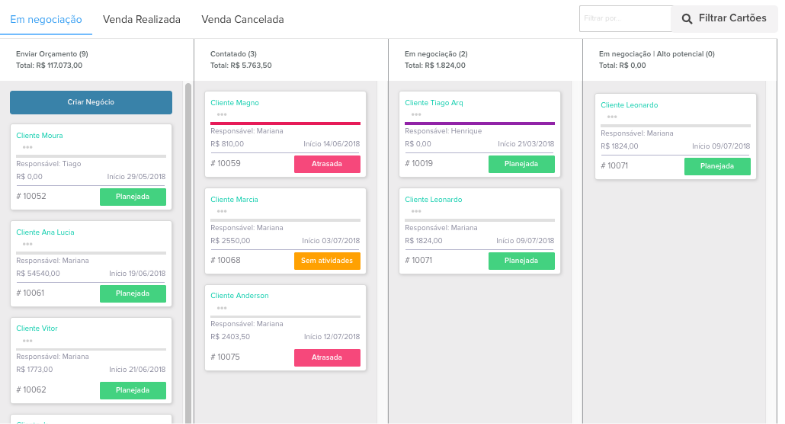Click the purple bar on Cliente Tiago Arq
The height and width of the screenshot is (424, 785).
click(x=479, y=123)
